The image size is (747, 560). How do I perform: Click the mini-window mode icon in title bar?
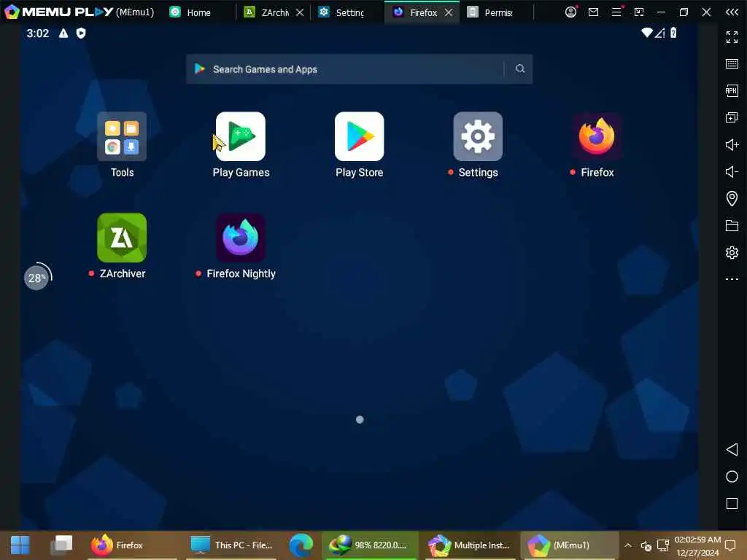[639, 12]
